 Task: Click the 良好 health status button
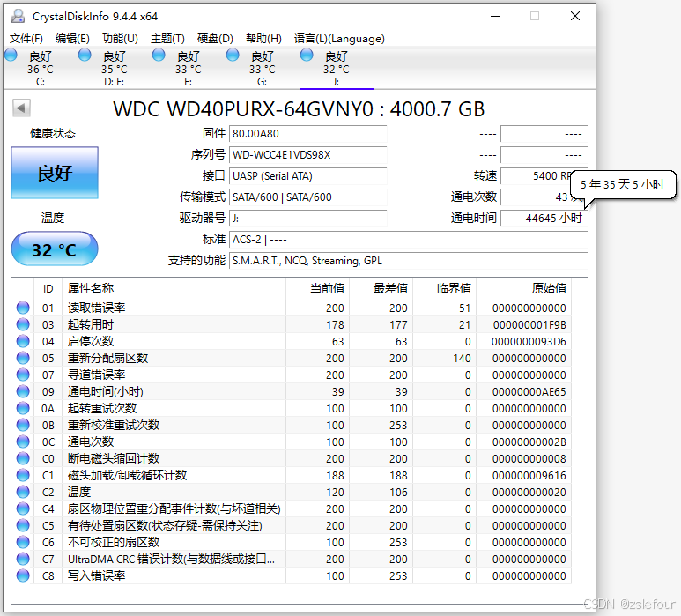point(55,173)
